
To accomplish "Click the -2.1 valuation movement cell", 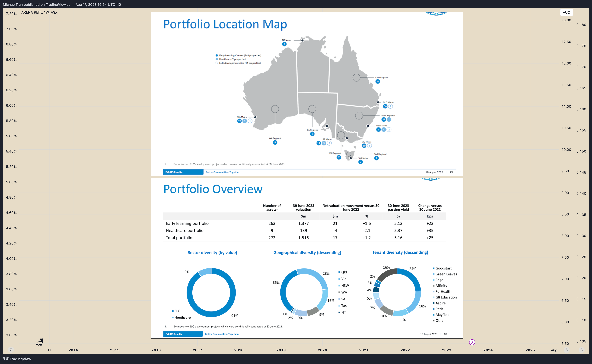I will click(367, 230).
